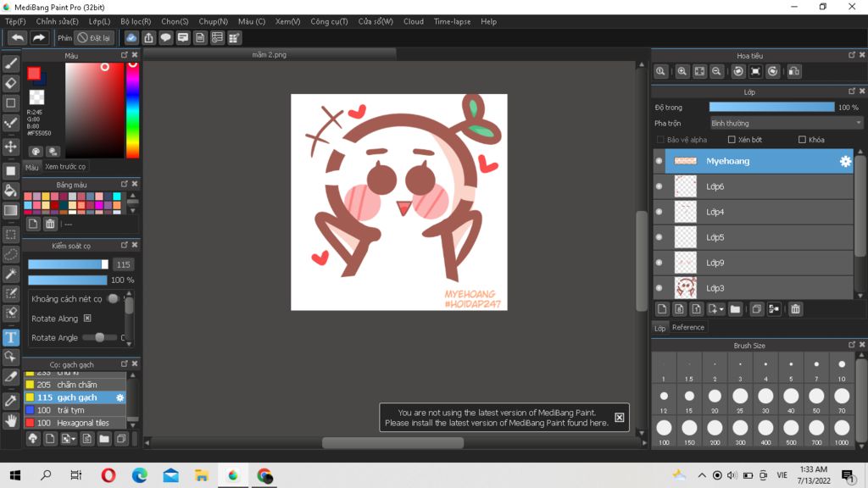Screen dimensions: 868x488
Task: Delete palette color with the Bảng màu trash icon
Action: coord(50,224)
